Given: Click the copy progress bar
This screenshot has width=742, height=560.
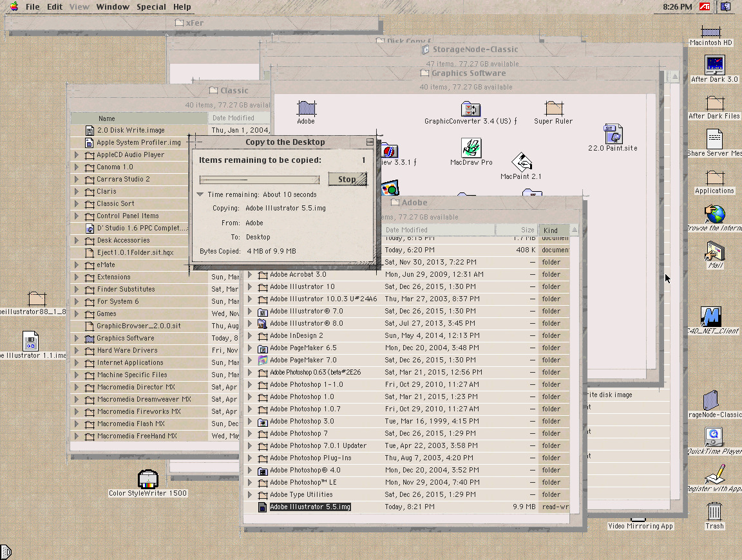Looking at the screenshot, I should pyautogui.click(x=260, y=180).
